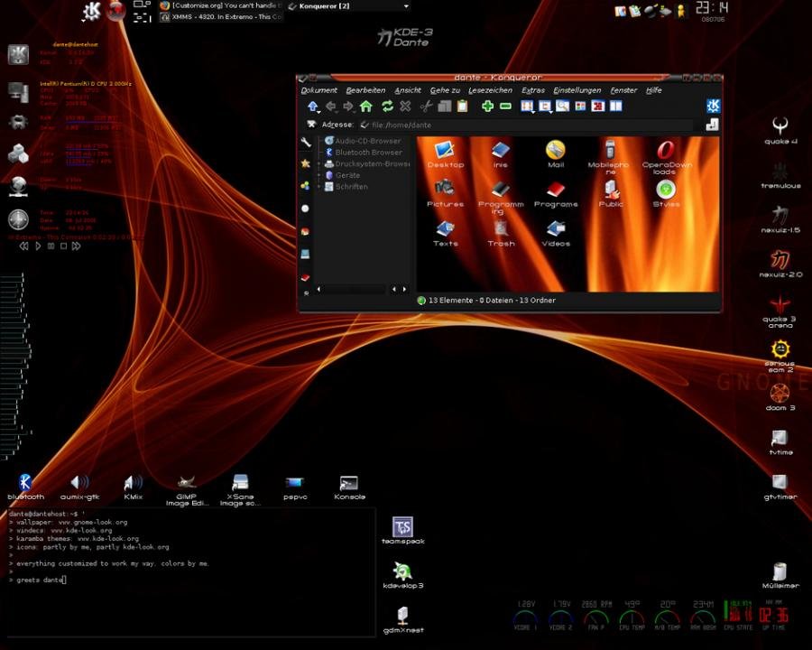Viewport: 812px width, 650px height.
Task: Expand the Geräte tree node
Action: tap(318, 175)
